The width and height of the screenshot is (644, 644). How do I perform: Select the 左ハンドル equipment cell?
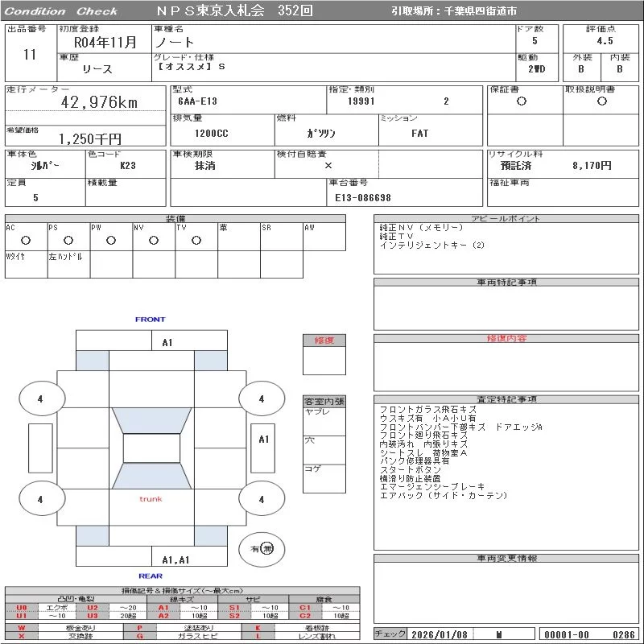coord(68,265)
